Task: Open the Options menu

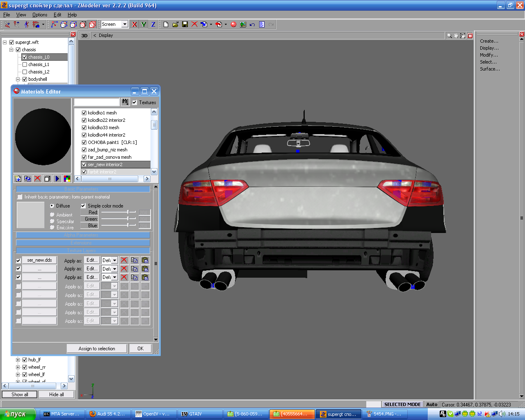Action: [x=40, y=15]
